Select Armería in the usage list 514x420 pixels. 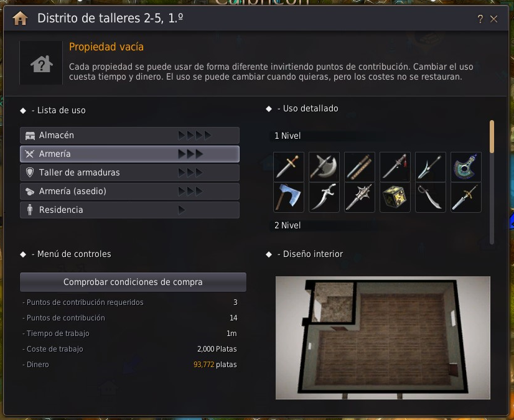(x=129, y=154)
